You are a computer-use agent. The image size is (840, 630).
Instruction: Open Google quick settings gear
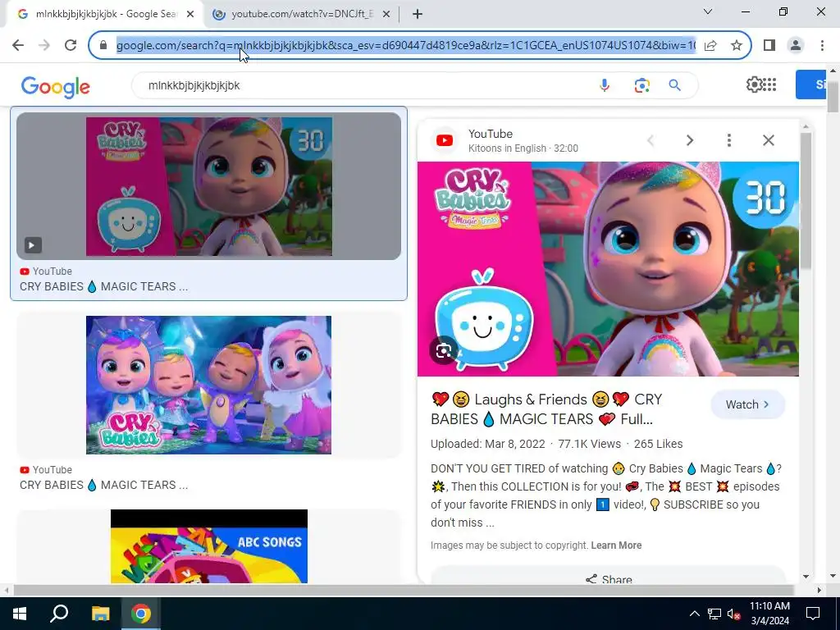(754, 84)
